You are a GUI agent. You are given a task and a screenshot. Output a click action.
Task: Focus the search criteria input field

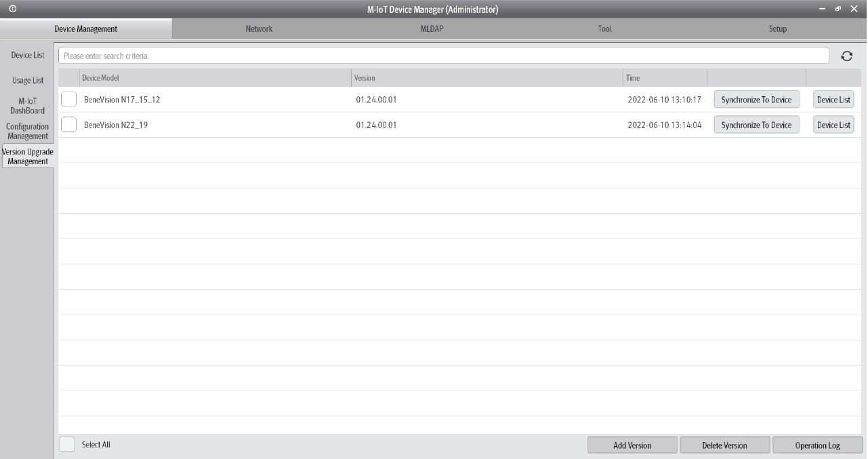point(443,56)
